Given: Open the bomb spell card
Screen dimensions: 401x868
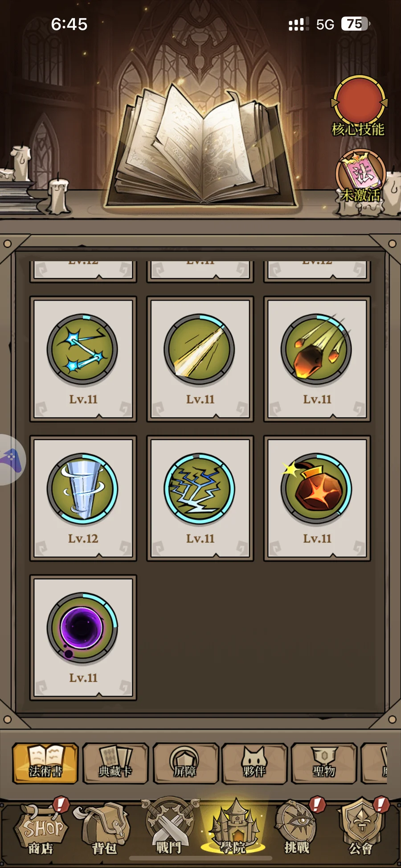Looking at the screenshot, I should pyautogui.click(x=317, y=498).
